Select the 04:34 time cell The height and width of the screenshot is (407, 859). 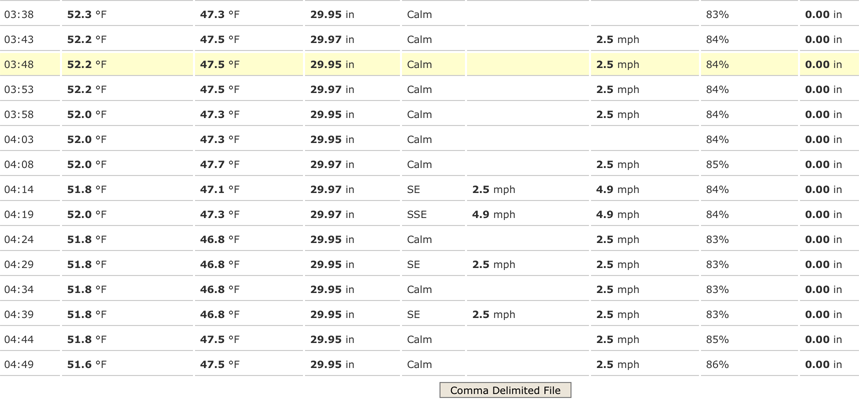tap(19, 290)
